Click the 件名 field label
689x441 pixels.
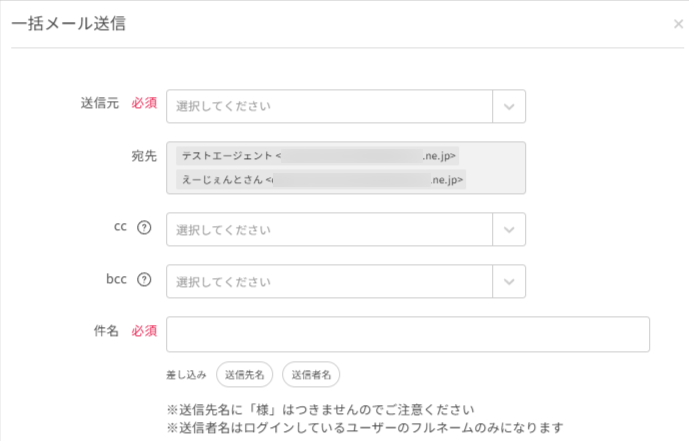(106, 331)
